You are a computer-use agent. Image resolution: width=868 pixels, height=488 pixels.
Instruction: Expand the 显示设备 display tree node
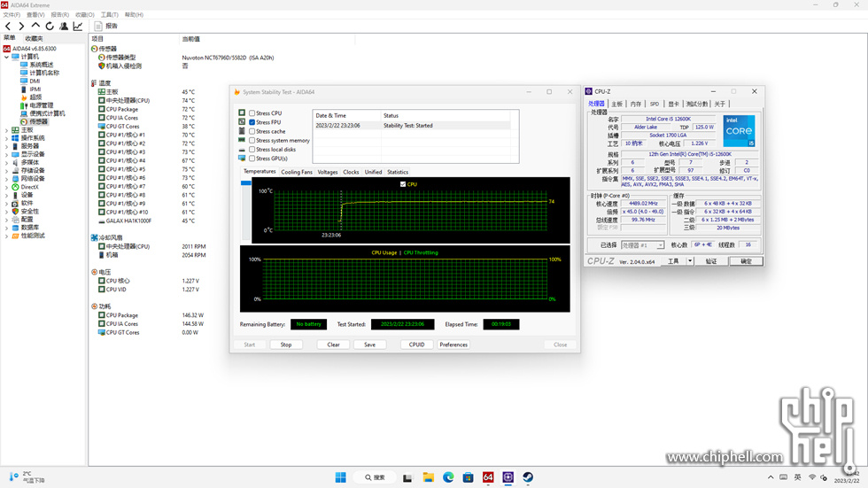click(7, 154)
